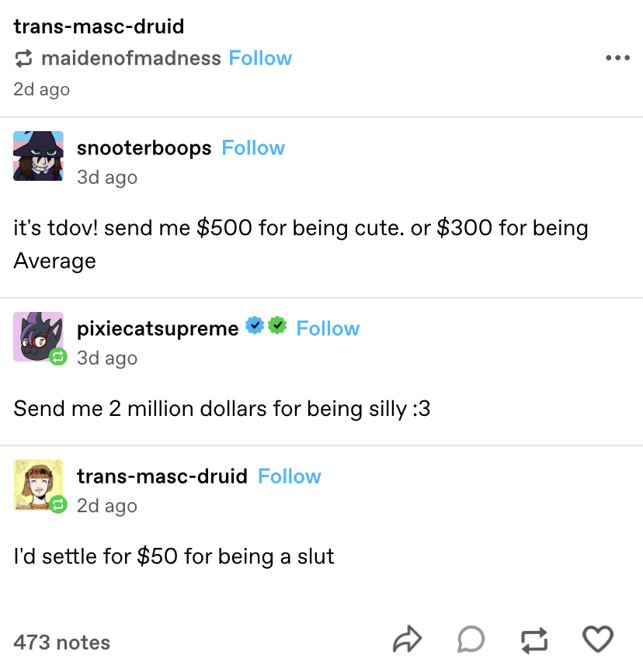Click pixiecatsupreme's green verified badge

pos(277,326)
